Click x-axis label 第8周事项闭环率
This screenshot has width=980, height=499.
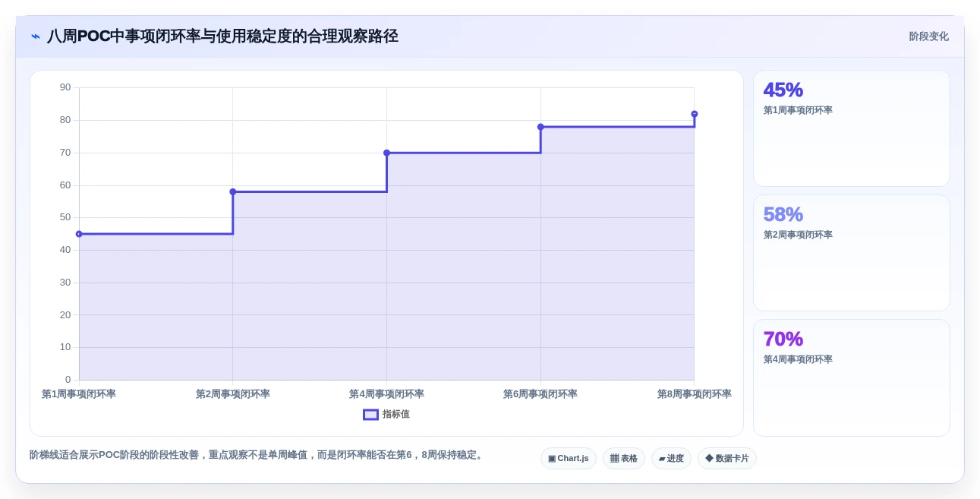(x=695, y=394)
